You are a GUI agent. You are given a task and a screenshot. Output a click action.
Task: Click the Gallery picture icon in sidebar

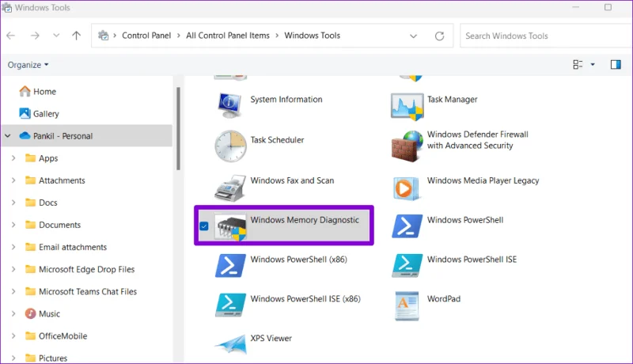click(25, 113)
